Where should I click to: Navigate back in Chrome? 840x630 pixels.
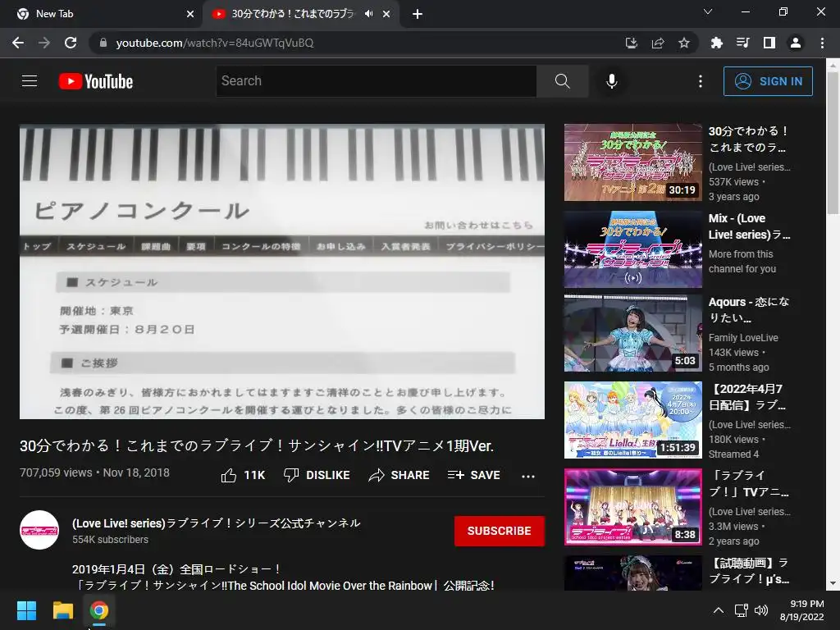tap(18, 43)
